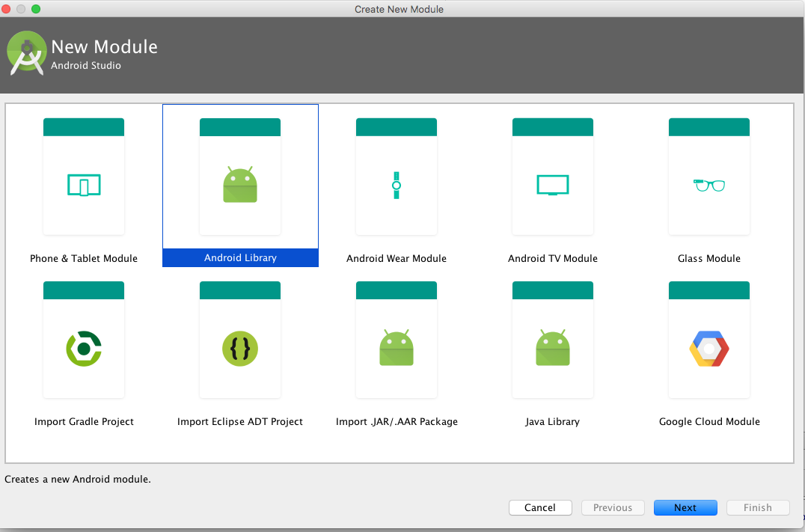This screenshot has height=532, width=805.
Task: Click the "Creates a new Android module." description
Action: (78, 479)
